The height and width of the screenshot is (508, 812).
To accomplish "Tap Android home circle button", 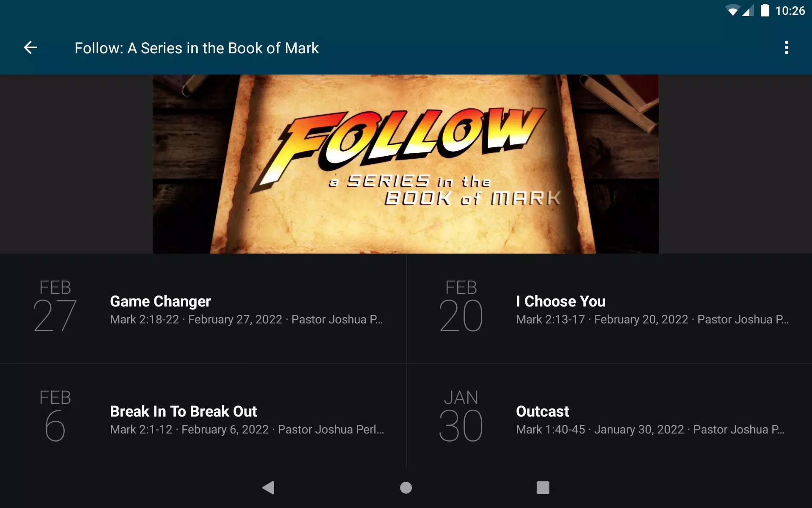I will 406,488.
